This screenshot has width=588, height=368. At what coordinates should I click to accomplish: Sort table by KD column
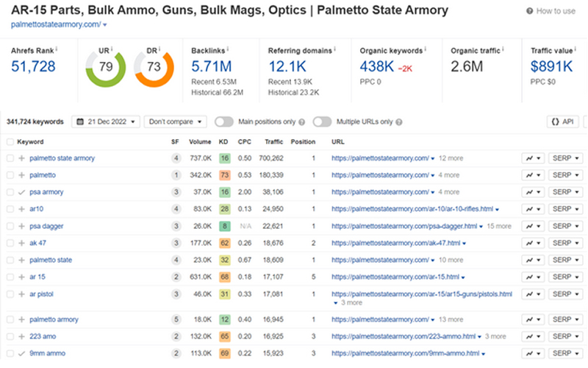point(223,142)
